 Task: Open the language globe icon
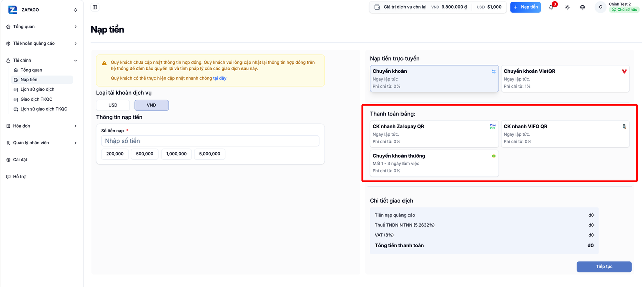pos(582,7)
